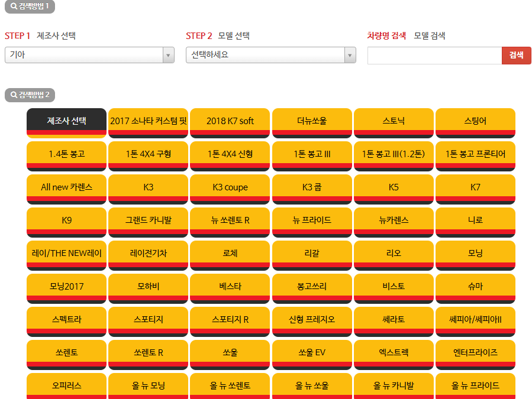The width and height of the screenshot is (532, 399).
Task: Select 1톤 봉고 III(1.2톤) button
Action: [x=394, y=156]
